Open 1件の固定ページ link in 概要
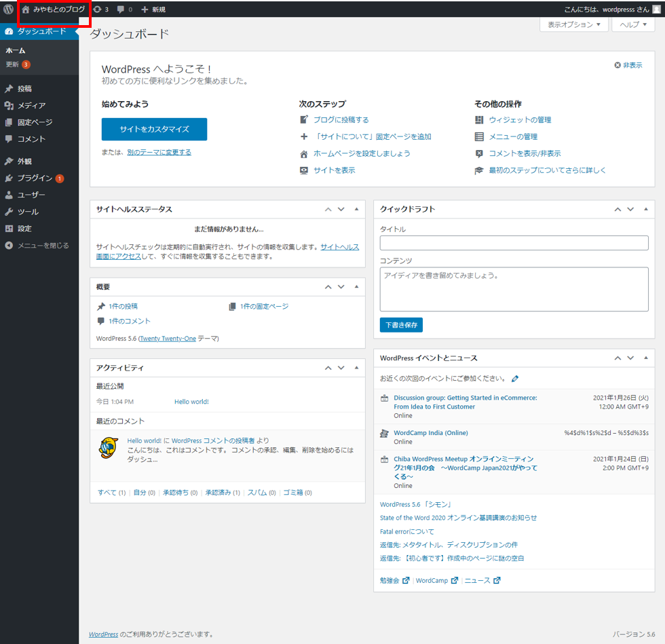The width and height of the screenshot is (665, 644). click(264, 306)
